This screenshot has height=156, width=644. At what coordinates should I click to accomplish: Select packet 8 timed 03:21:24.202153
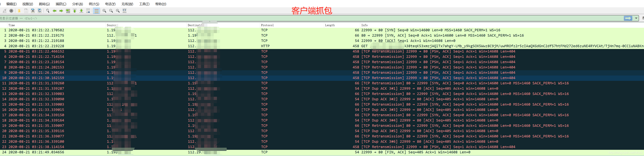coord(322,67)
